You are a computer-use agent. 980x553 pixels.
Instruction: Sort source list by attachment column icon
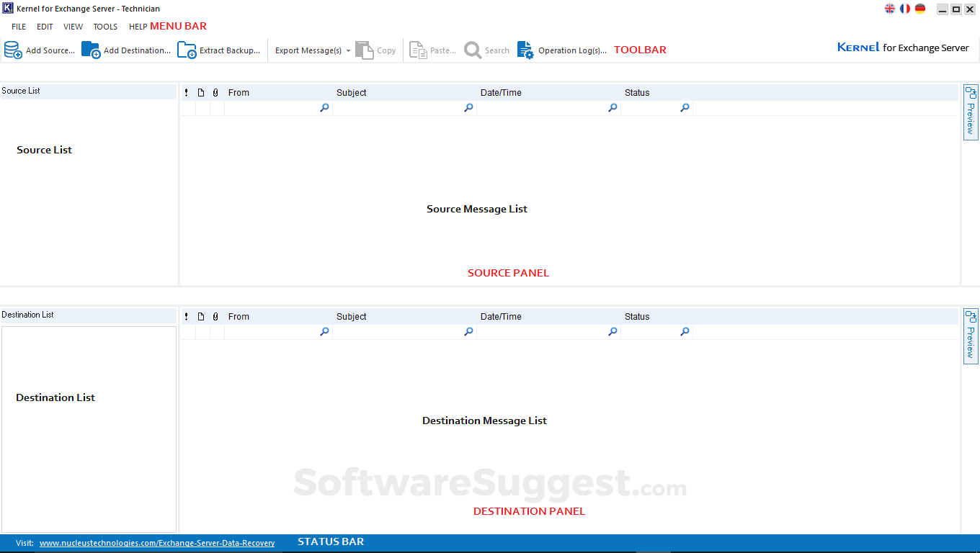(215, 93)
